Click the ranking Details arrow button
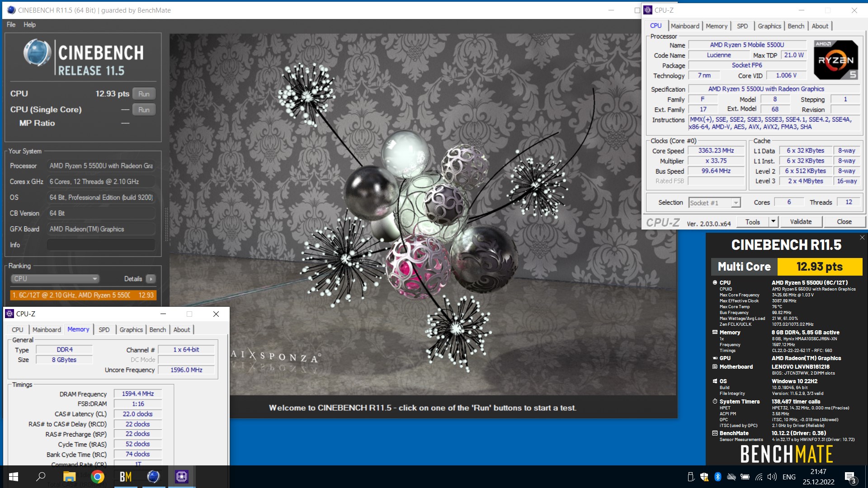The width and height of the screenshot is (868, 488). coord(151,279)
